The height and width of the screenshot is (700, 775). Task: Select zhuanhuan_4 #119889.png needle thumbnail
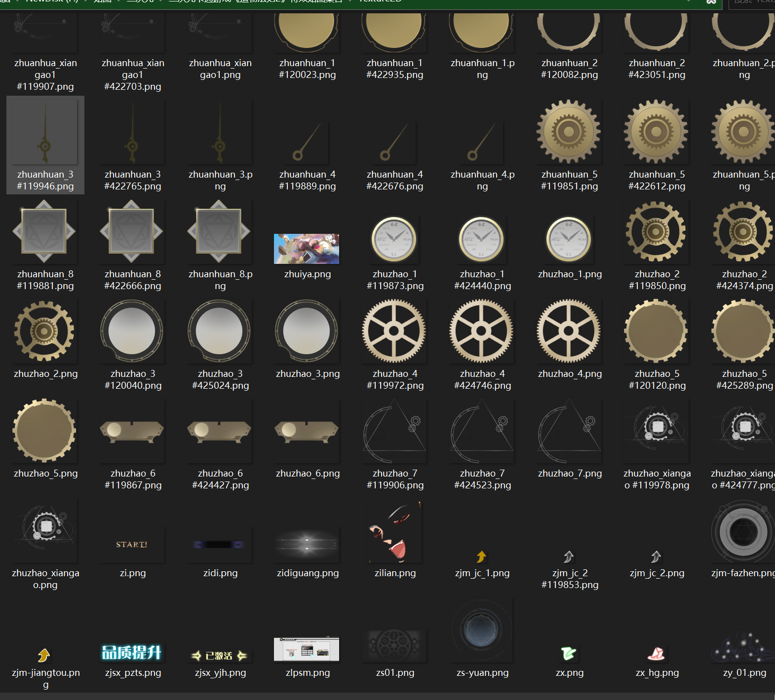point(307,143)
